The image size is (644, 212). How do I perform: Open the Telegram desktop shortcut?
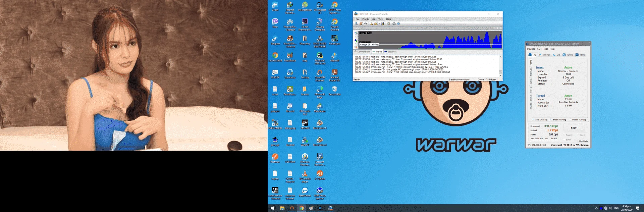(x=275, y=40)
